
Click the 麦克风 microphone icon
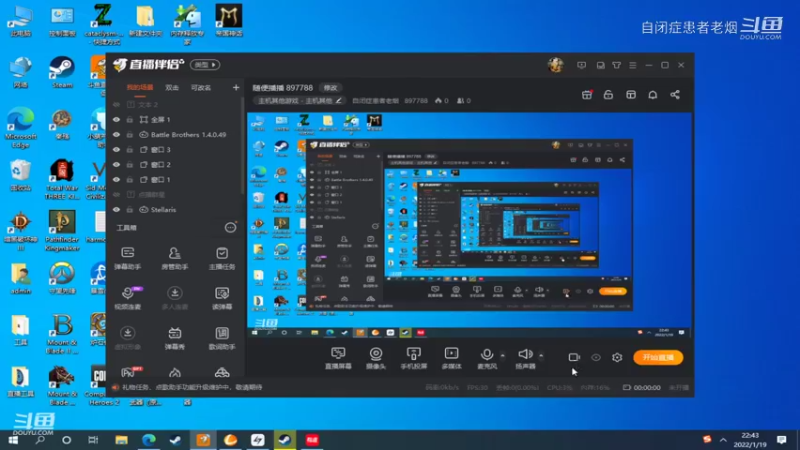click(x=487, y=354)
